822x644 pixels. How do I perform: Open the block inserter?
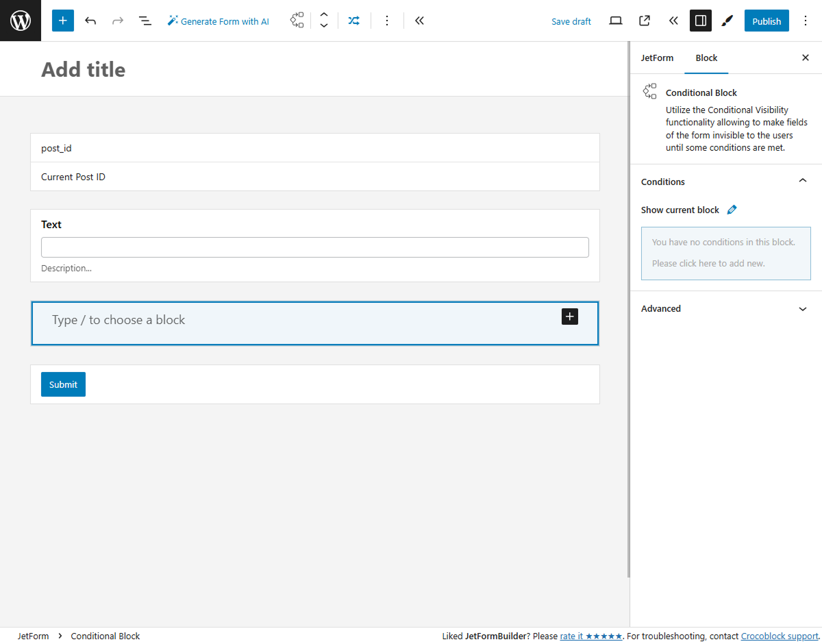coord(62,21)
